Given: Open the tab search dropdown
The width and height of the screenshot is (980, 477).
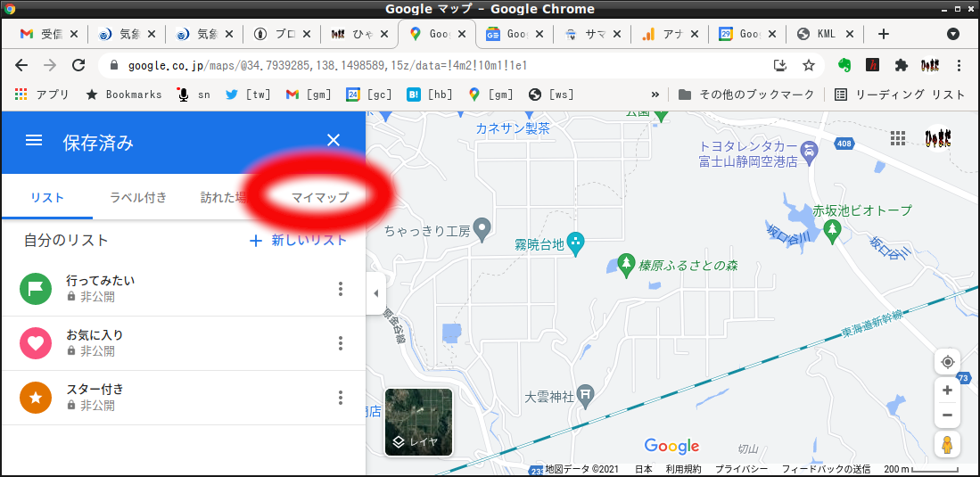Looking at the screenshot, I should tap(952, 35).
